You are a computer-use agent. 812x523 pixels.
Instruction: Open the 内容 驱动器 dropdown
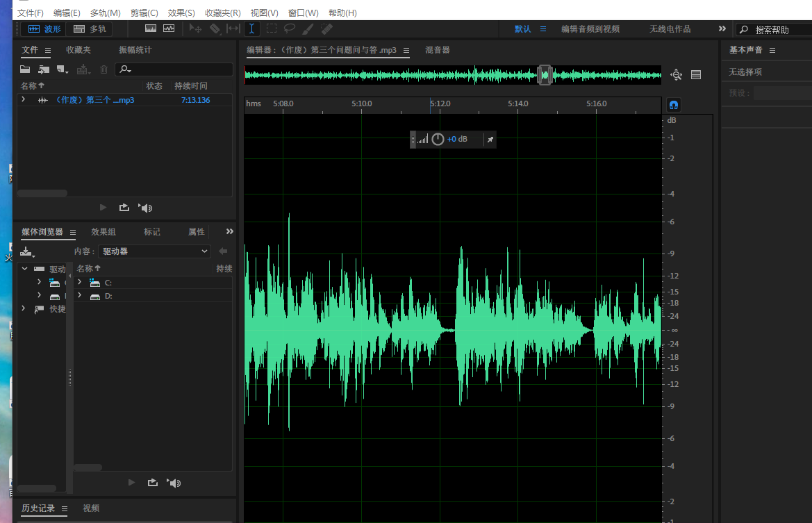[x=154, y=251]
